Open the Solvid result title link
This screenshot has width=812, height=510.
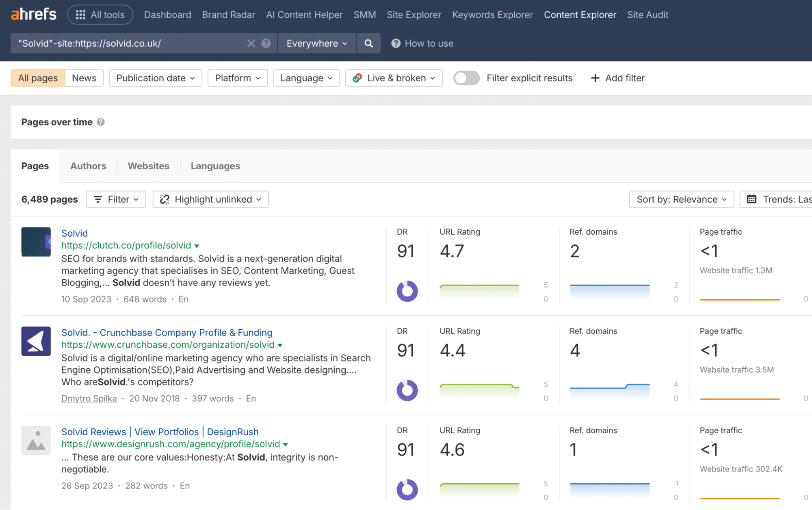[74, 233]
